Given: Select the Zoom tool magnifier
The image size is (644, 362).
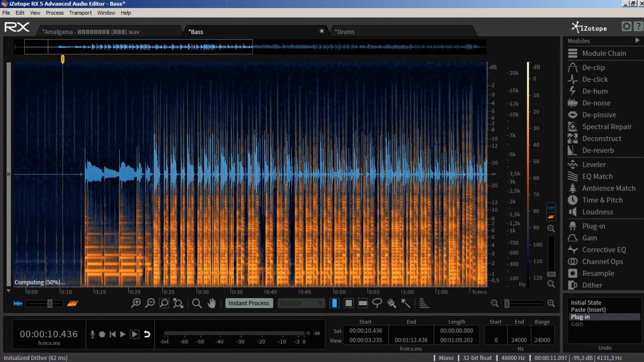Looking at the screenshot, I should 197,303.
